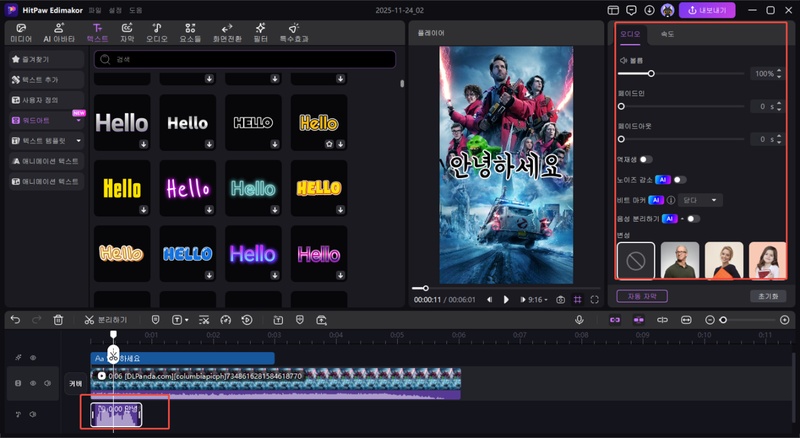The image size is (800, 438).
Task: Click the undo arrow in timeline toolbar
Action: [x=15, y=320]
